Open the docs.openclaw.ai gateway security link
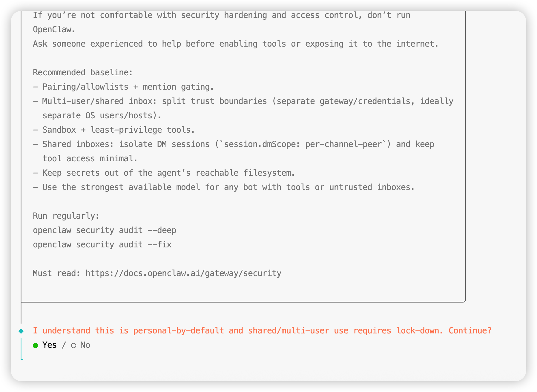Viewport: 537px width, 392px height. click(183, 273)
